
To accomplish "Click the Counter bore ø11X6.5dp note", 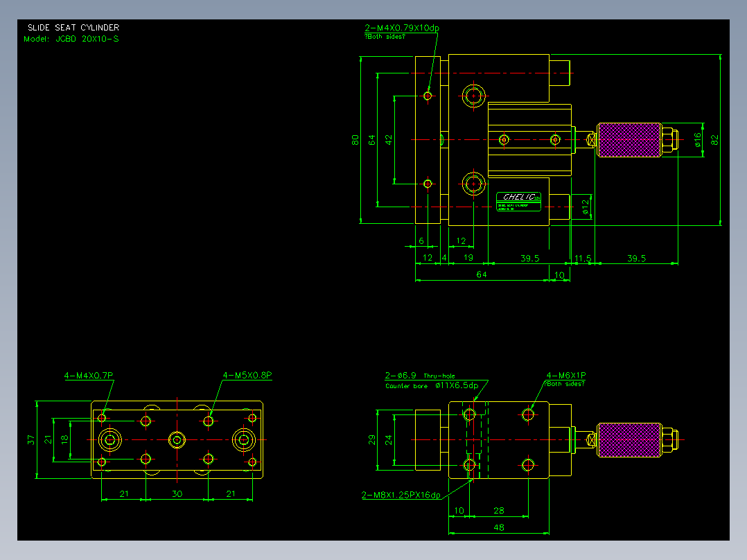I will [432, 386].
